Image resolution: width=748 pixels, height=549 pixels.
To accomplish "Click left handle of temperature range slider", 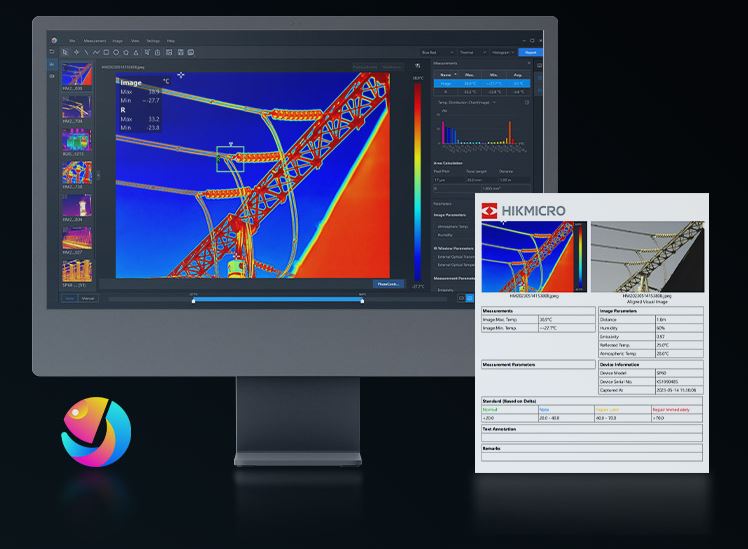I will (194, 301).
